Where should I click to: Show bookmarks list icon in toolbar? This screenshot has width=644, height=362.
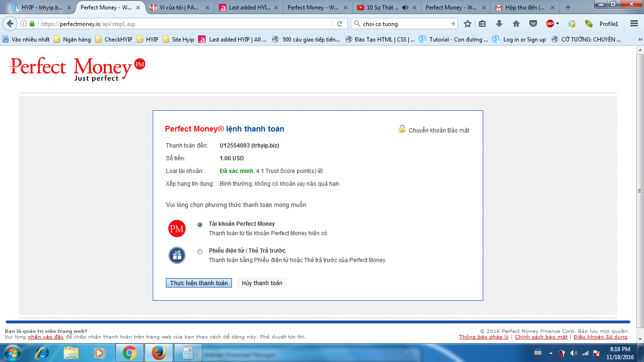pyautogui.click(x=482, y=24)
